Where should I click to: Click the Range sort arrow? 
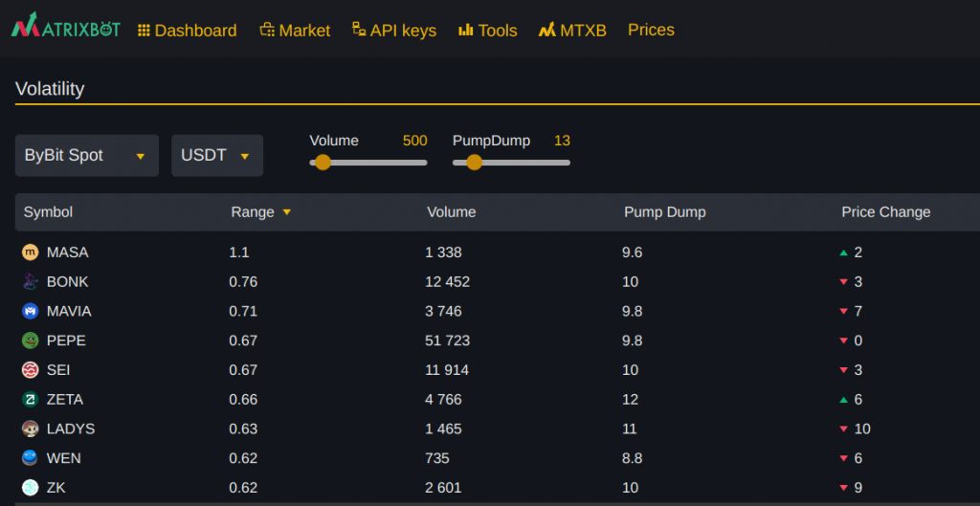[x=287, y=212]
